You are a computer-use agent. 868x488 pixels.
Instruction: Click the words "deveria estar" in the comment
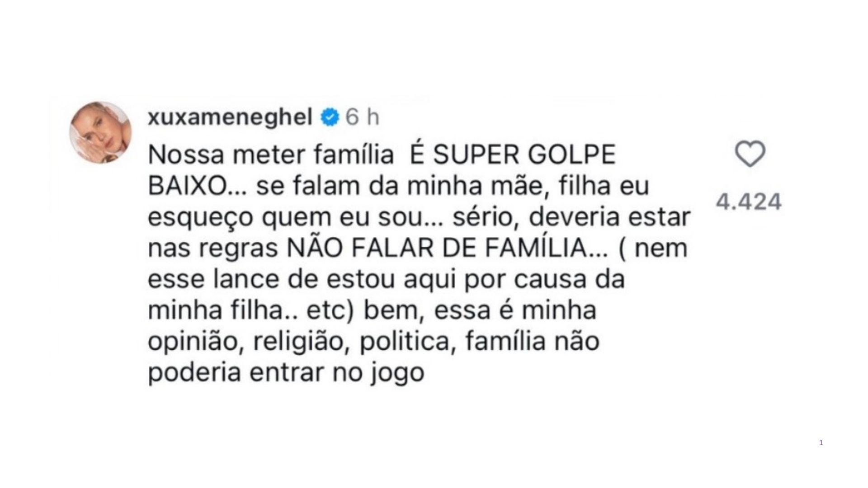[x=609, y=217]
